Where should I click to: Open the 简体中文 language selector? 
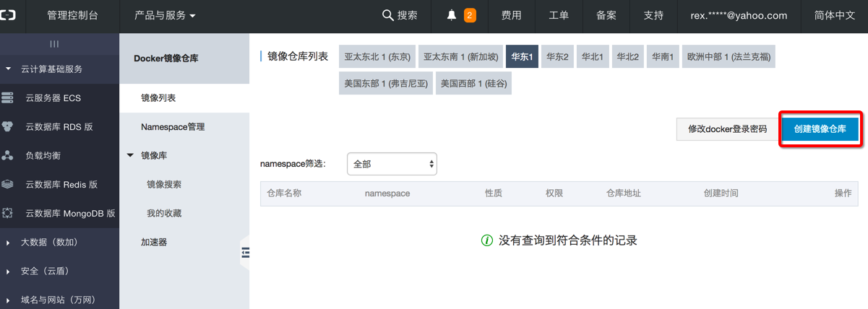[834, 15]
